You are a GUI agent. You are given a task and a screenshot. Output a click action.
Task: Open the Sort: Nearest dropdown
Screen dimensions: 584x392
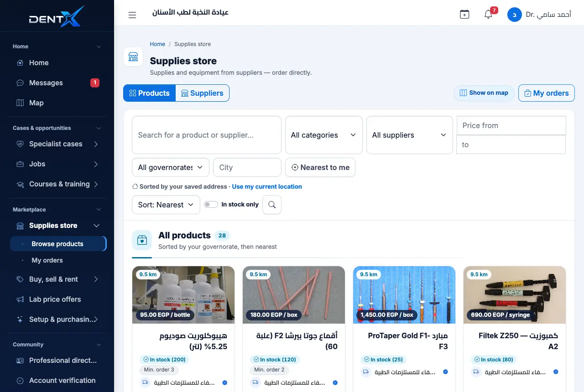point(166,205)
